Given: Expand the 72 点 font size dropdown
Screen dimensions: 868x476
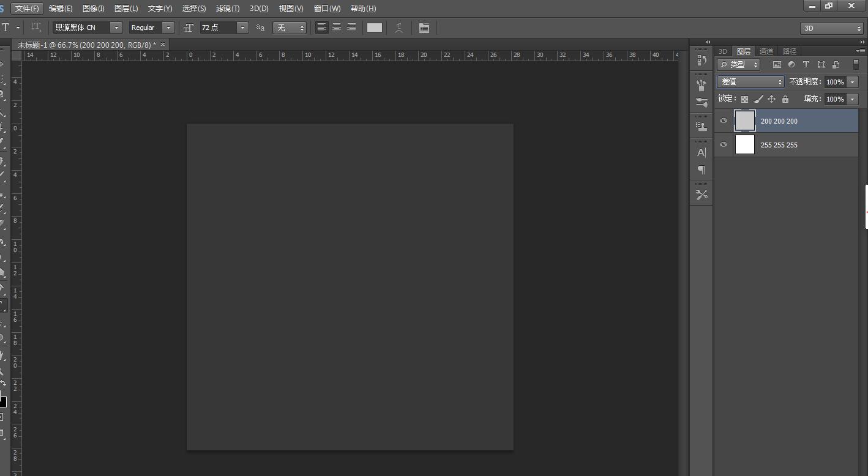Looking at the screenshot, I should point(242,28).
